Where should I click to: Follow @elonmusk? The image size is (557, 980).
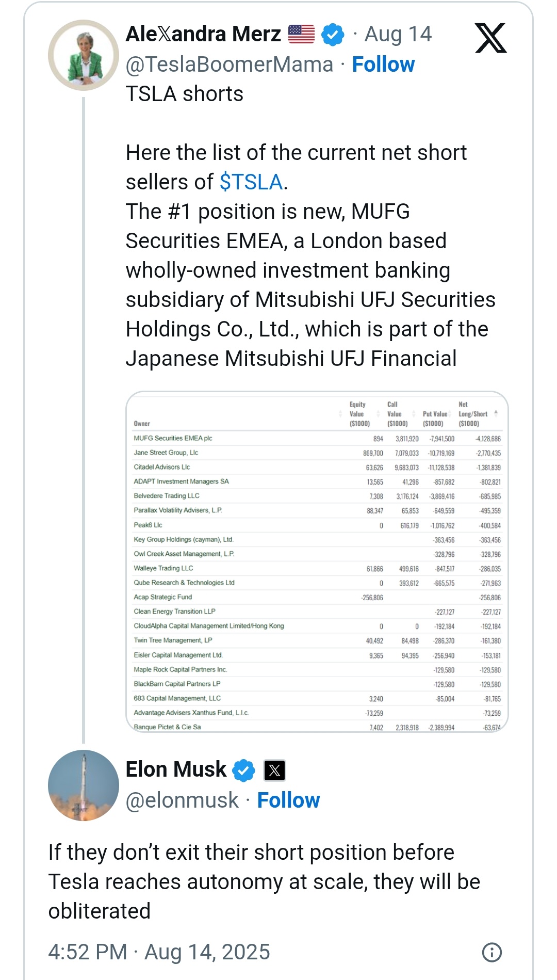pyautogui.click(x=288, y=800)
